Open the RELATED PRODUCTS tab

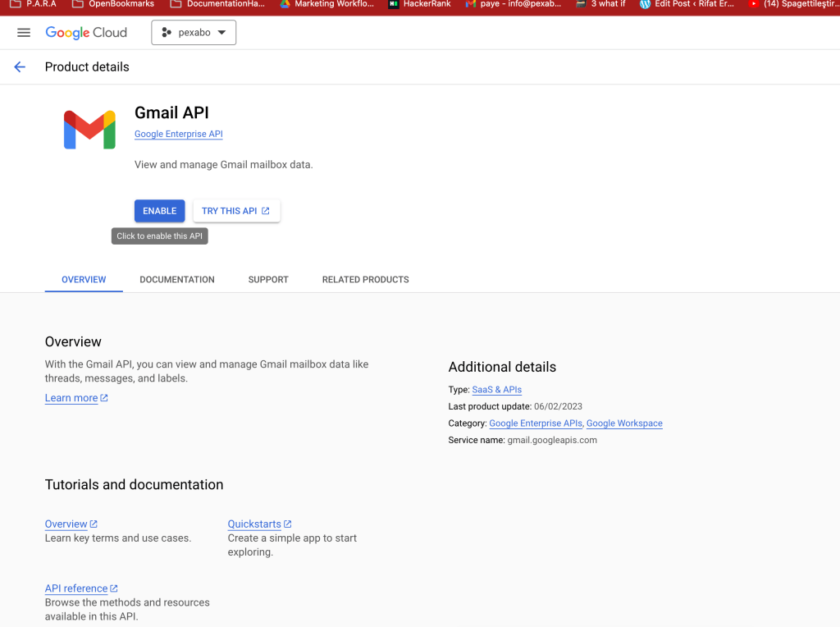click(365, 280)
